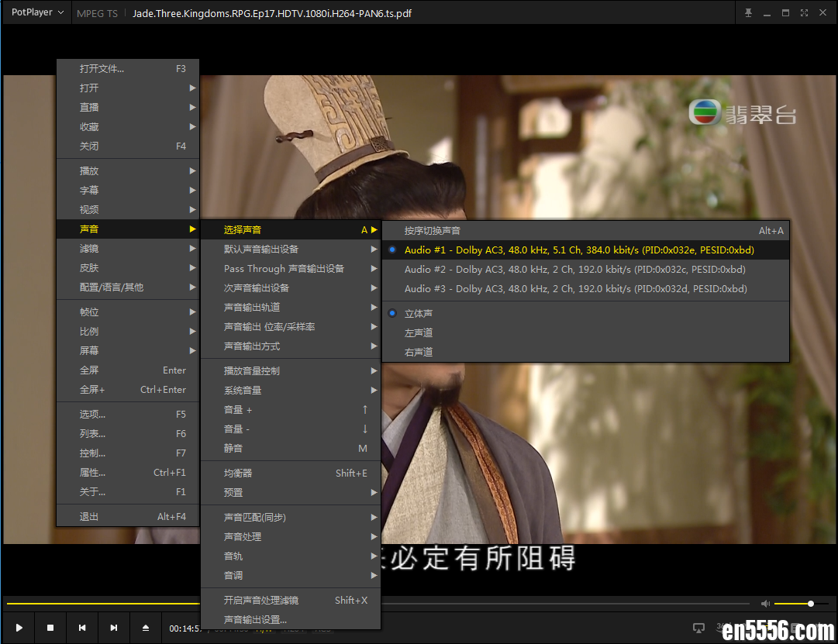The image size is (838, 644).
Task: Click 音量 + to increase volume
Action: (291, 409)
